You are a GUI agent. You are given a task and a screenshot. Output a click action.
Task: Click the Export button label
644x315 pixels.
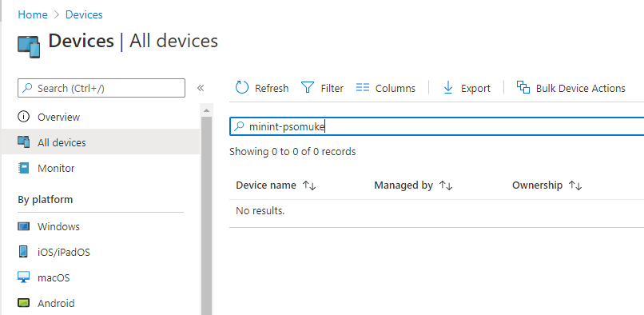coord(475,88)
